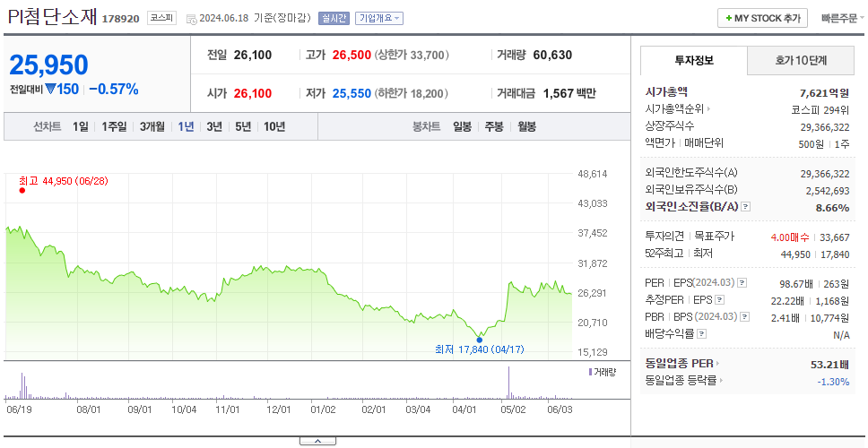
Task: Click the 동일업종 PER value 53.21배
Action: coord(829,365)
